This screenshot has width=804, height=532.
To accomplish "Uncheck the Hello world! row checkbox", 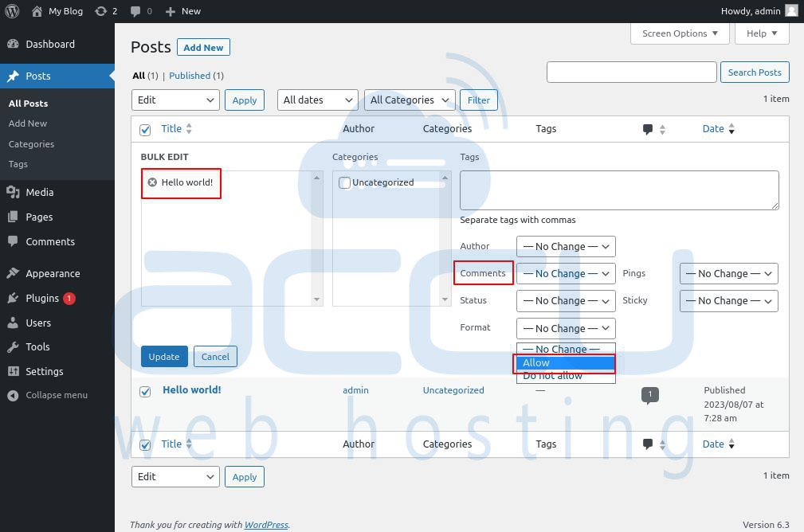I will (145, 390).
